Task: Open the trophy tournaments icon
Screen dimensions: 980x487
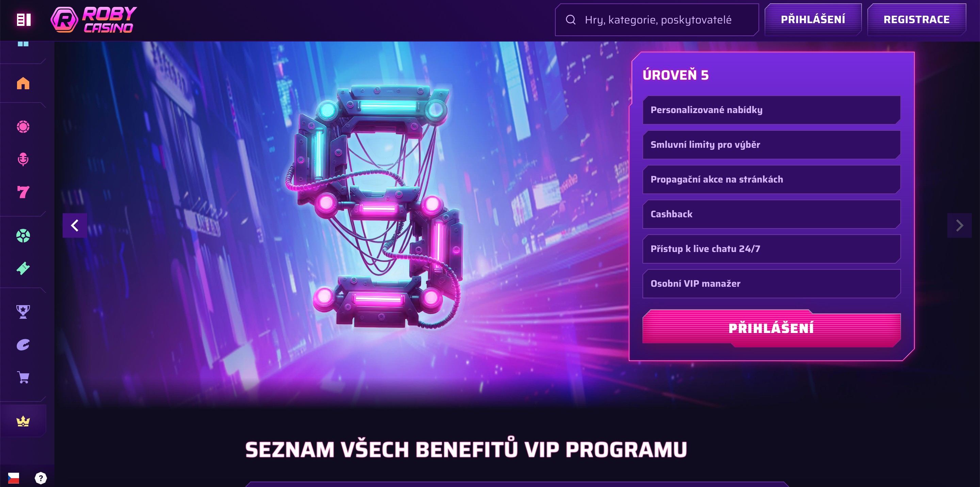Action: point(23,312)
